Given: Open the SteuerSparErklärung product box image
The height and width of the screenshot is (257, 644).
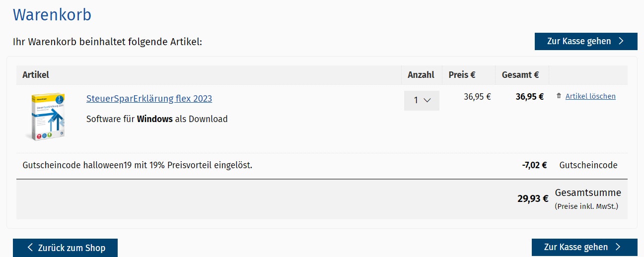Looking at the screenshot, I should 46,117.
